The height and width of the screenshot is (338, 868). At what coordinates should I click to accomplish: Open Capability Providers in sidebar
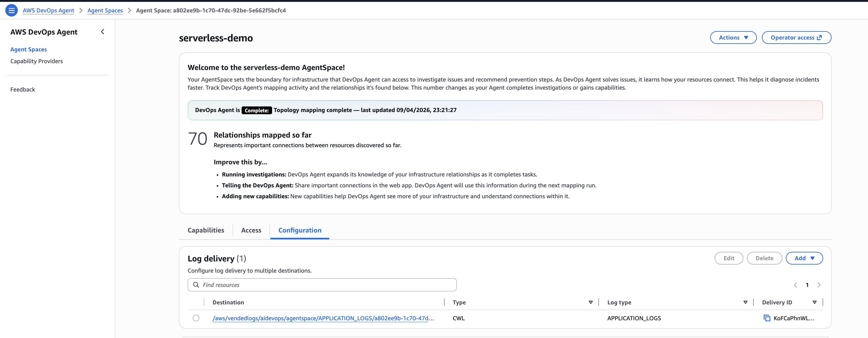point(36,61)
